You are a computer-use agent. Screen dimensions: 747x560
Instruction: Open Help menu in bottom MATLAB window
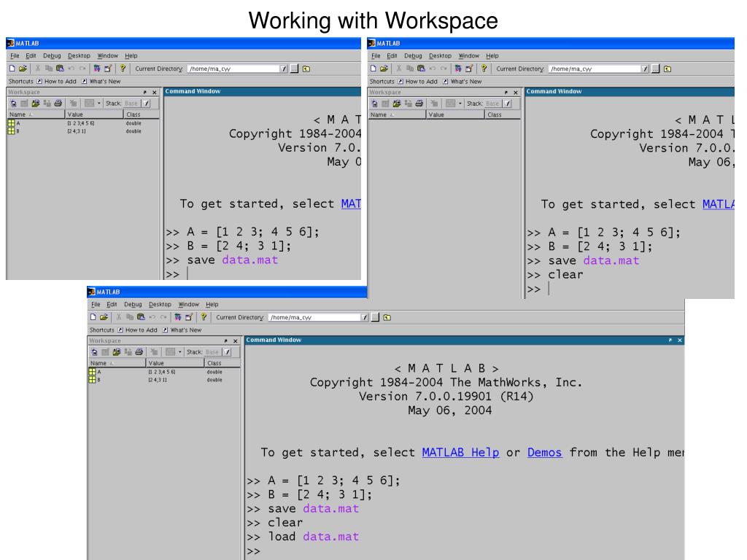tap(212, 304)
